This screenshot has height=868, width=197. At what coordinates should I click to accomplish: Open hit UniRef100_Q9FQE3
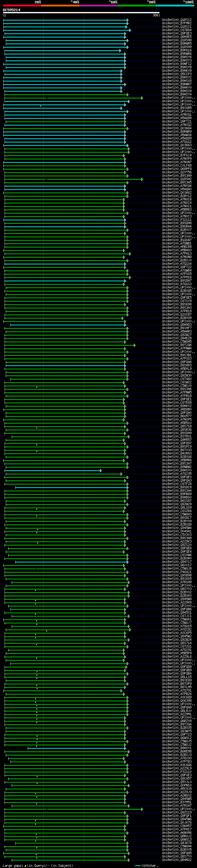(177, 33)
